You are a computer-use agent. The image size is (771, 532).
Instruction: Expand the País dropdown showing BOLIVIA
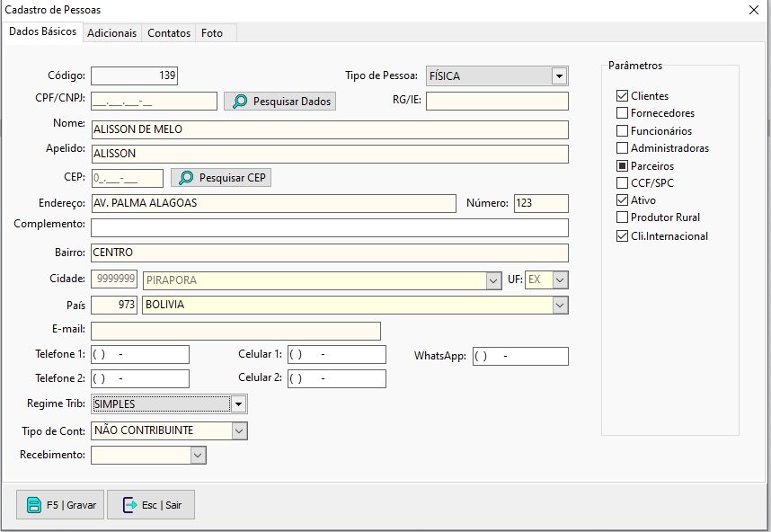561,306
